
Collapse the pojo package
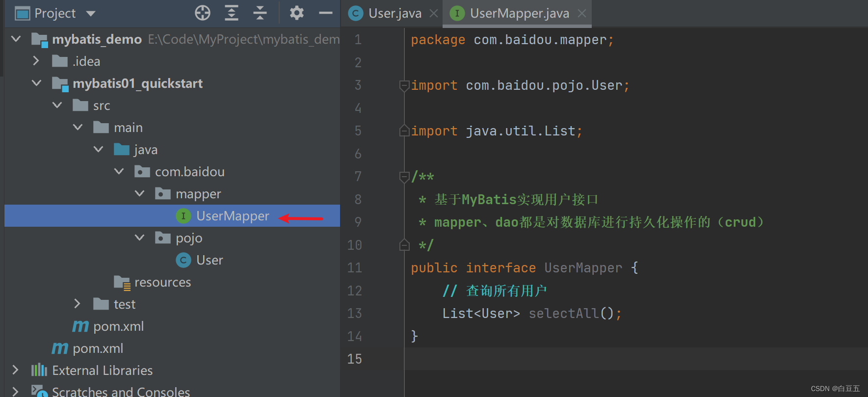tap(140, 238)
